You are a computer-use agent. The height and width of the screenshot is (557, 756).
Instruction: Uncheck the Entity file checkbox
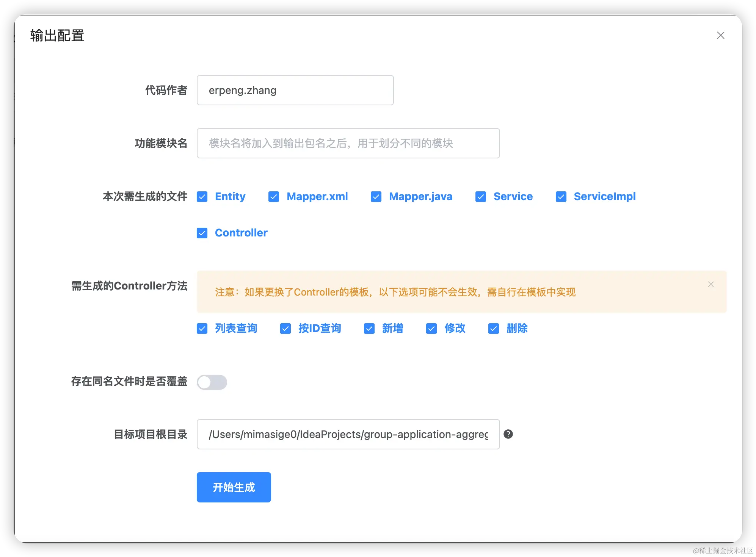click(x=202, y=197)
